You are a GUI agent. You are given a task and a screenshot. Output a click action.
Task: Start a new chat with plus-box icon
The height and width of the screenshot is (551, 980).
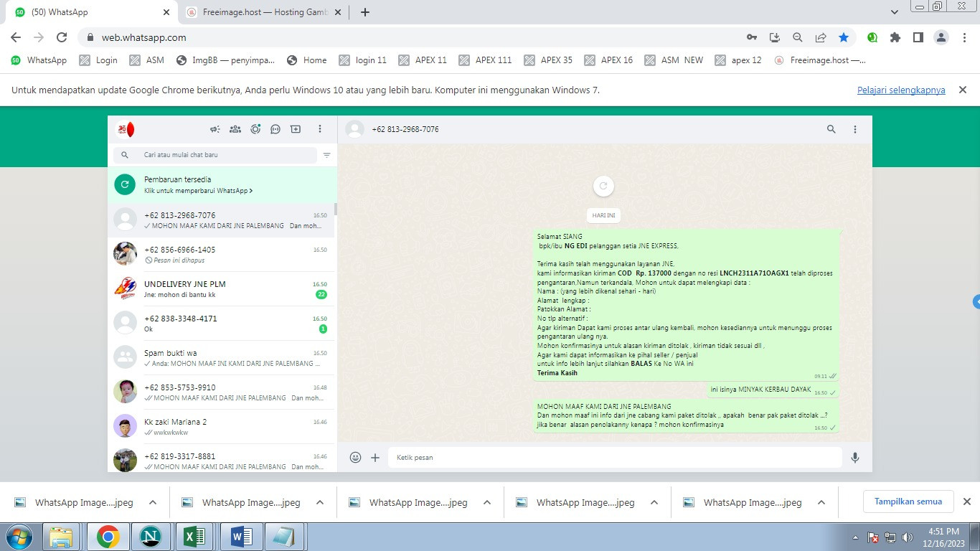click(296, 129)
